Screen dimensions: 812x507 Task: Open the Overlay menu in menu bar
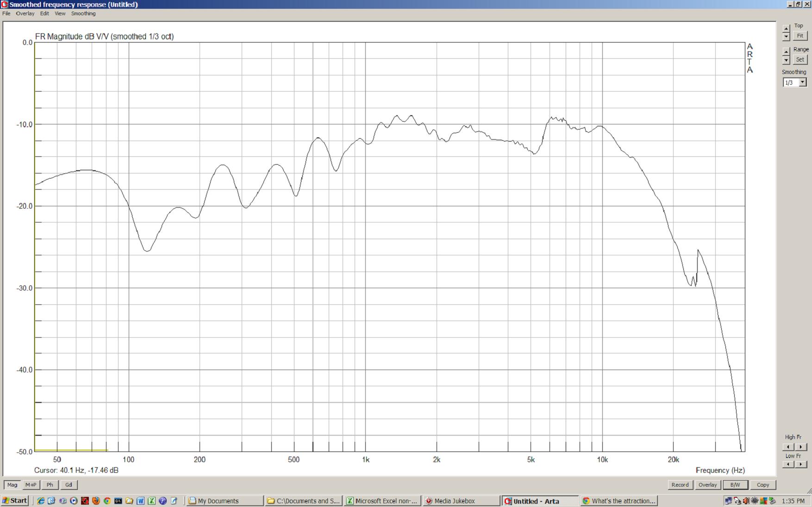pos(25,13)
